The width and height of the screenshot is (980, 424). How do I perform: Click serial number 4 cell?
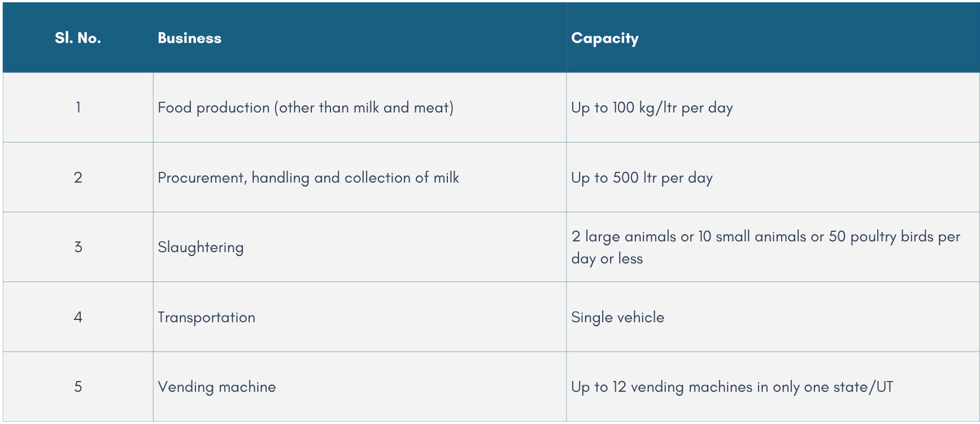[78, 317]
